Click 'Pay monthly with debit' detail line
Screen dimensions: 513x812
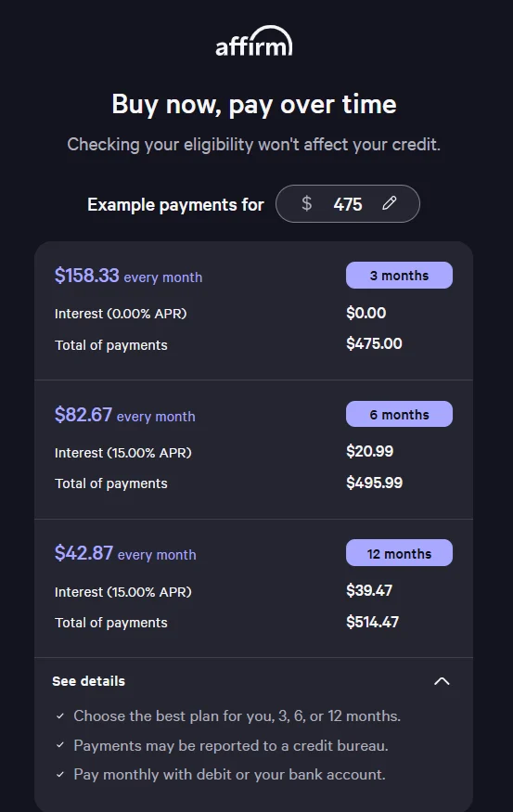point(229,775)
